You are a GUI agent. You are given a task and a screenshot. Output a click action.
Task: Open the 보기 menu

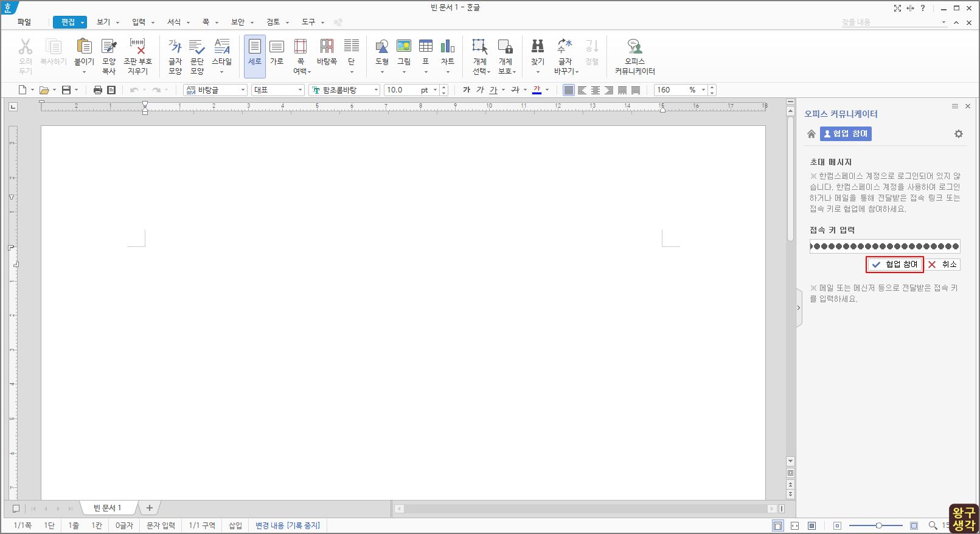103,22
